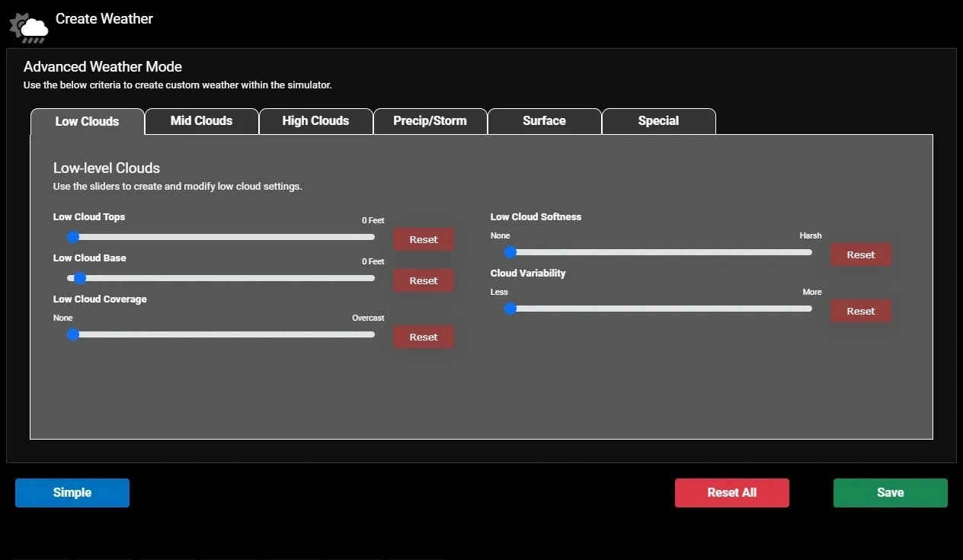
Task: Reset the Low Cloud Tops value
Action: 424,239
